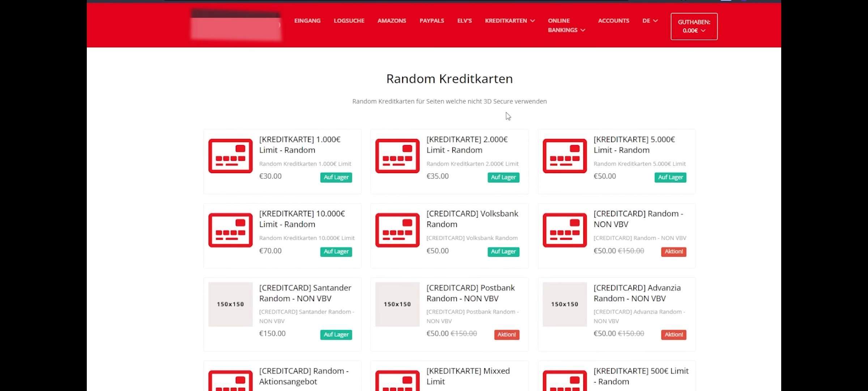Select the AMAZONS navigation item
The height and width of the screenshot is (391, 868).
(392, 21)
